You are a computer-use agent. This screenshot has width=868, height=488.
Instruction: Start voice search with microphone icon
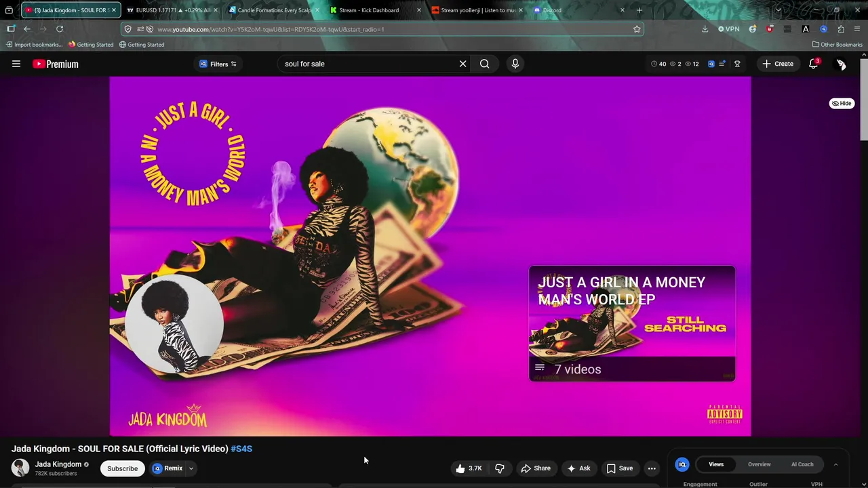click(x=515, y=64)
